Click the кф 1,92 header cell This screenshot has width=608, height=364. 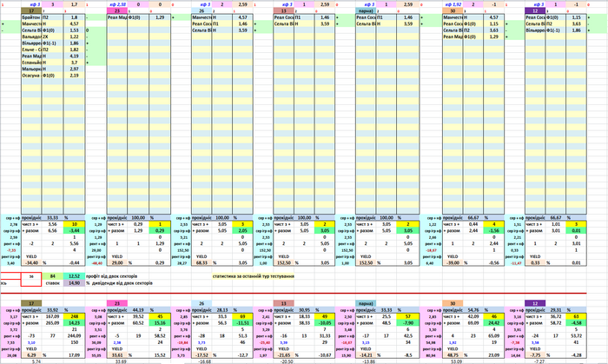453,4
